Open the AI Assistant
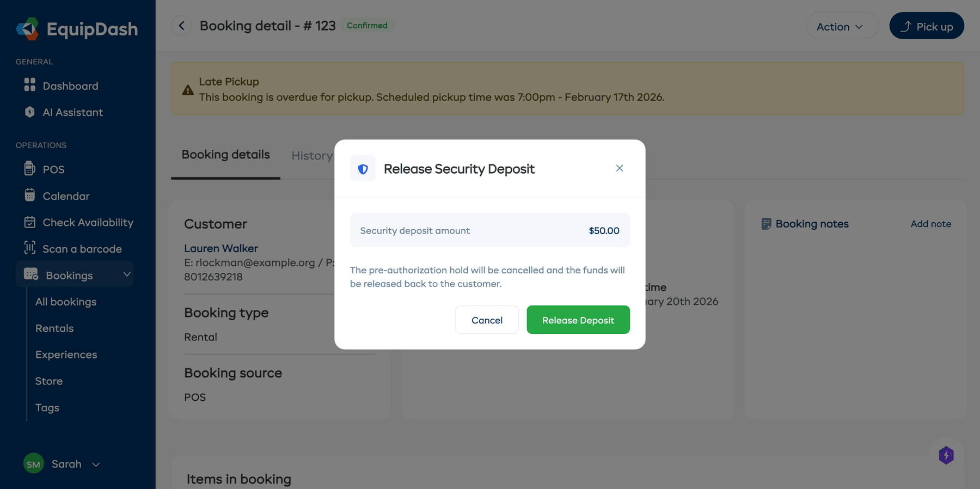This screenshot has height=489, width=980. [x=72, y=112]
